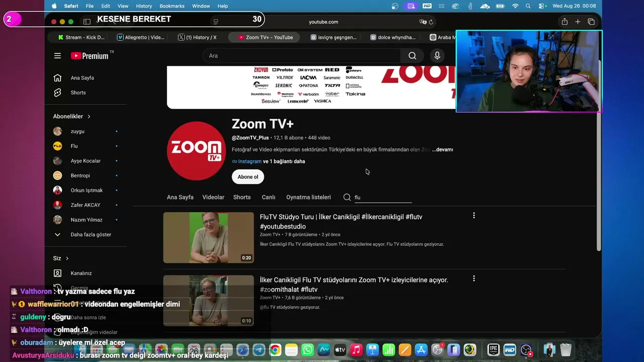
Task: Switch to the Videolar channel tab
Action: [x=213, y=197]
